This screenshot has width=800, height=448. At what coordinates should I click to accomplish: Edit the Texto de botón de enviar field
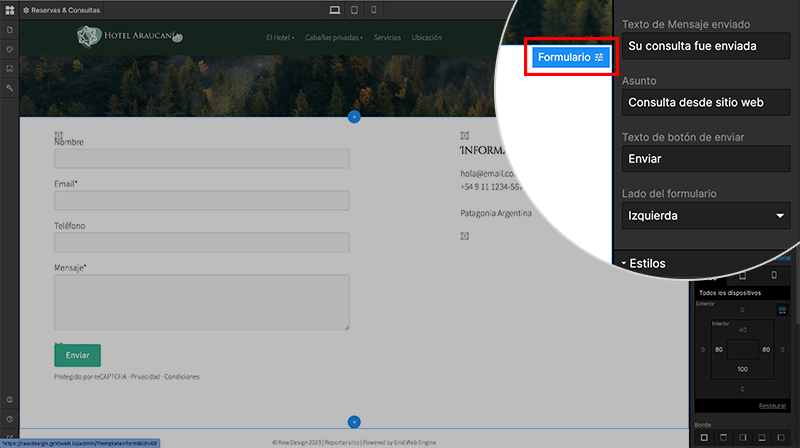(x=706, y=159)
